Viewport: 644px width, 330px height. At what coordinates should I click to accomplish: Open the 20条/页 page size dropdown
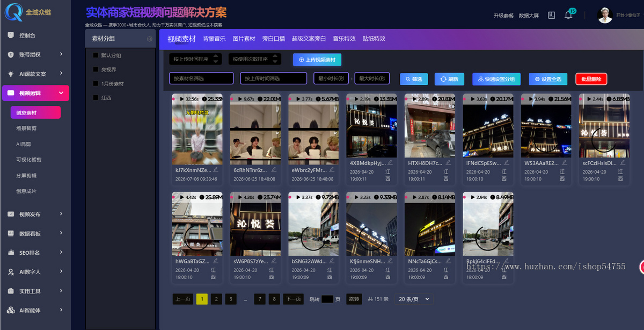[414, 299]
